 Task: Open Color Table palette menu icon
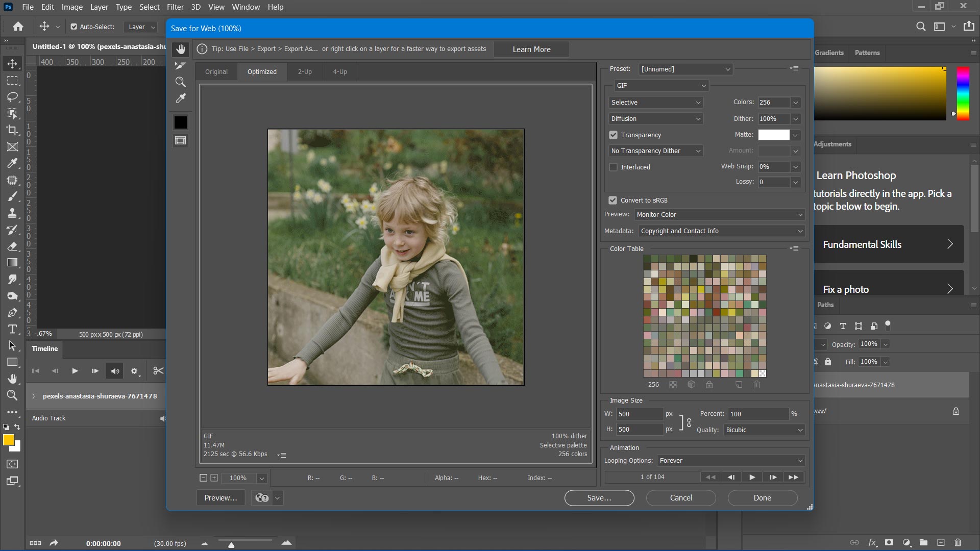(x=794, y=248)
